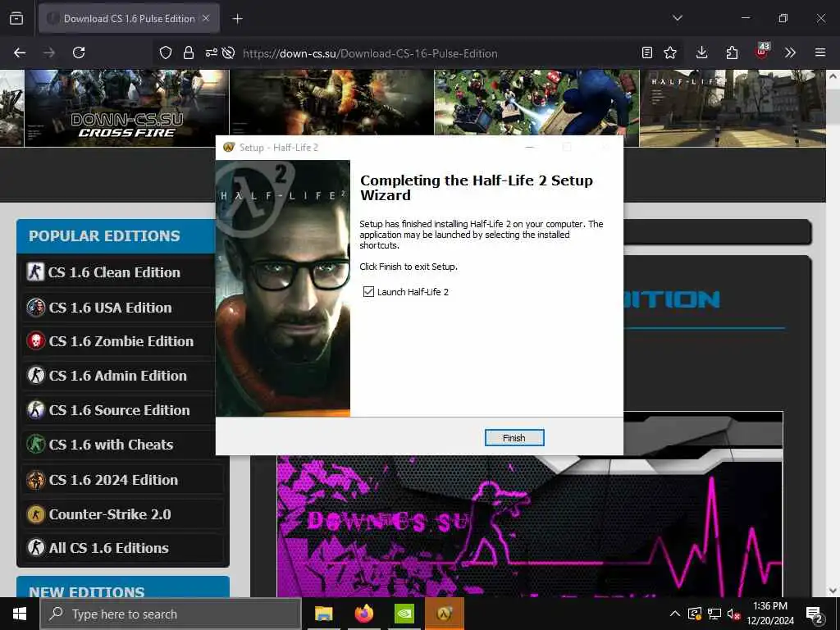Viewport: 840px width, 630px height.
Task: Open the list all tabs dropdown arrow
Action: tap(678, 18)
